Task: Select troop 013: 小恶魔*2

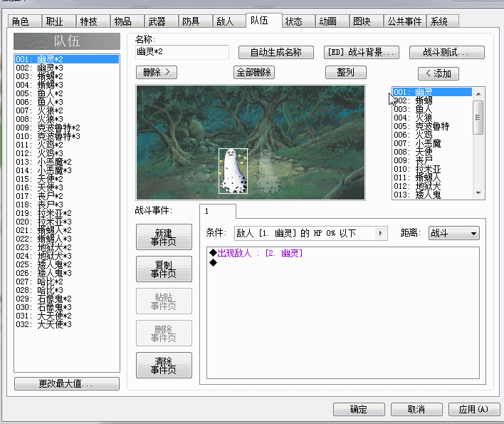Action: pyautogui.click(x=66, y=162)
